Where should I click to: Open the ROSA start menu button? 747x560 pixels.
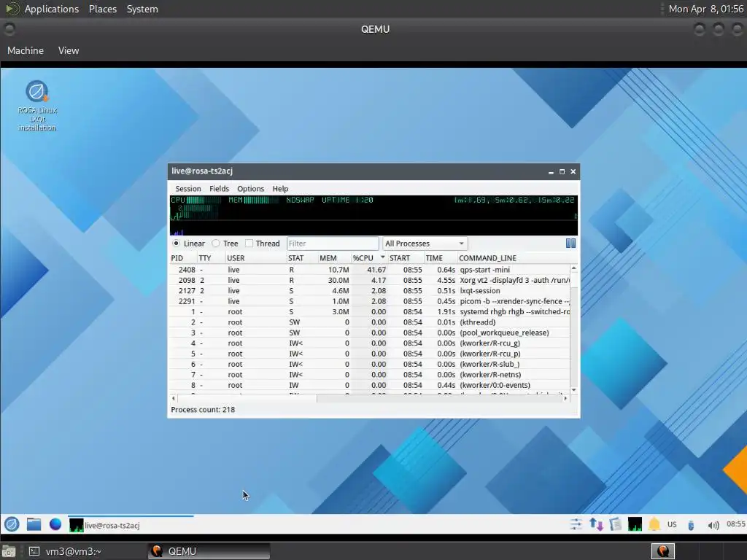[12, 524]
